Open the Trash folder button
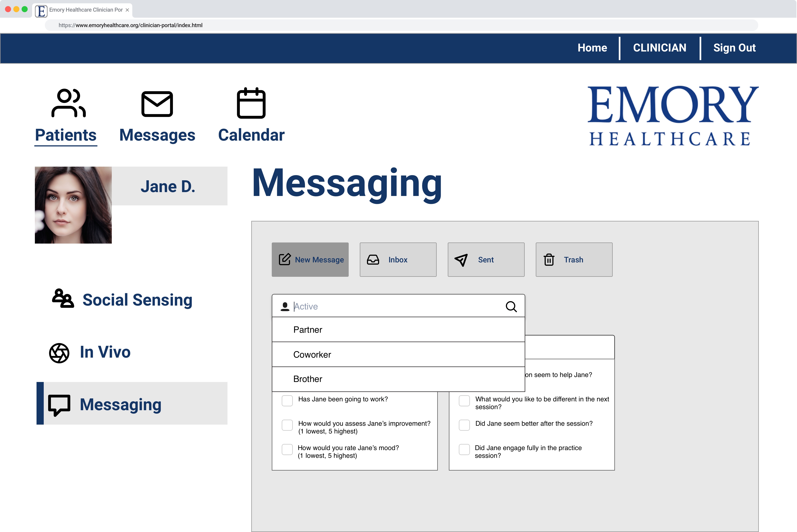The height and width of the screenshot is (532, 797). point(574,260)
